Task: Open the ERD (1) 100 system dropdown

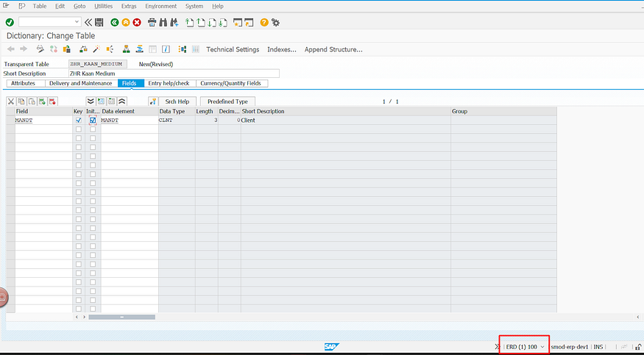Action: coord(525,347)
